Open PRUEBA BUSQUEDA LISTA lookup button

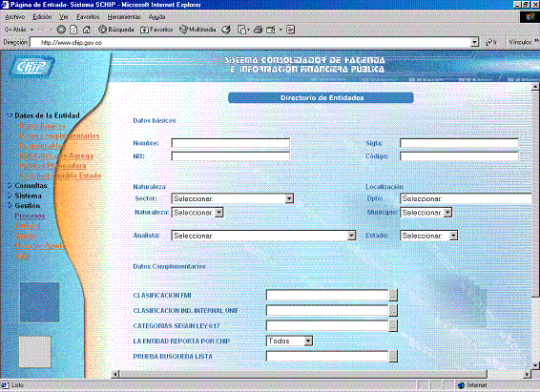393,356
